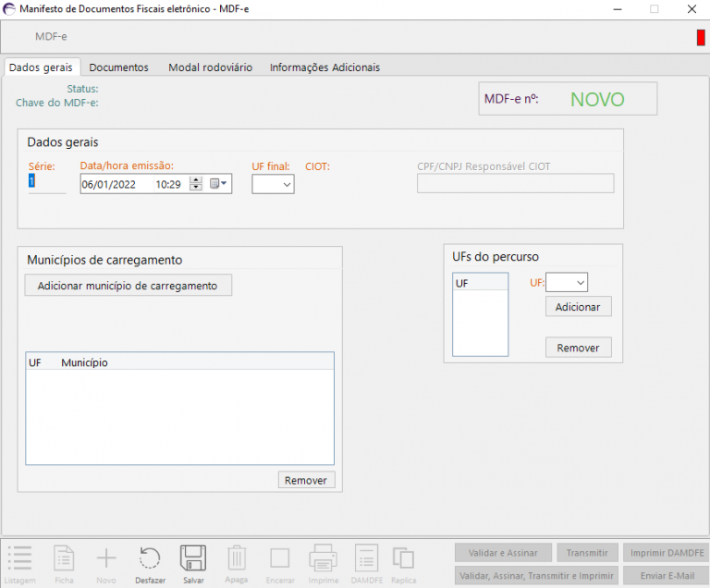Open the Modal rodoviário tab
710x588 pixels.
coord(210,67)
